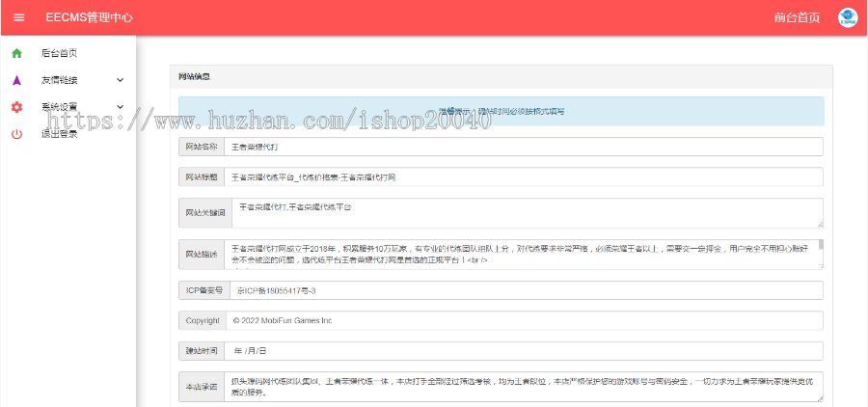Click the purple 友情链接 sidebar icon
The height and width of the screenshot is (407, 868).
pos(16,80)
